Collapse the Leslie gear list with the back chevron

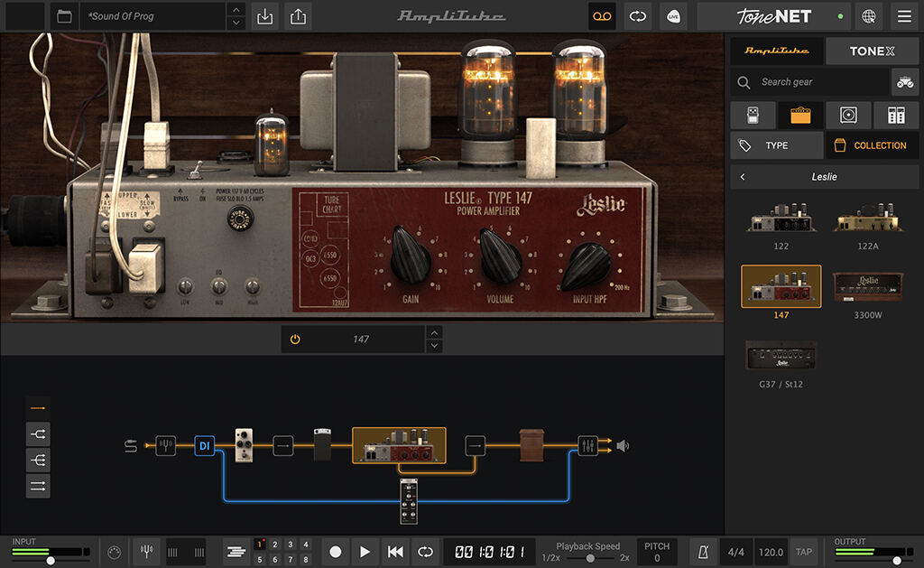742,176
